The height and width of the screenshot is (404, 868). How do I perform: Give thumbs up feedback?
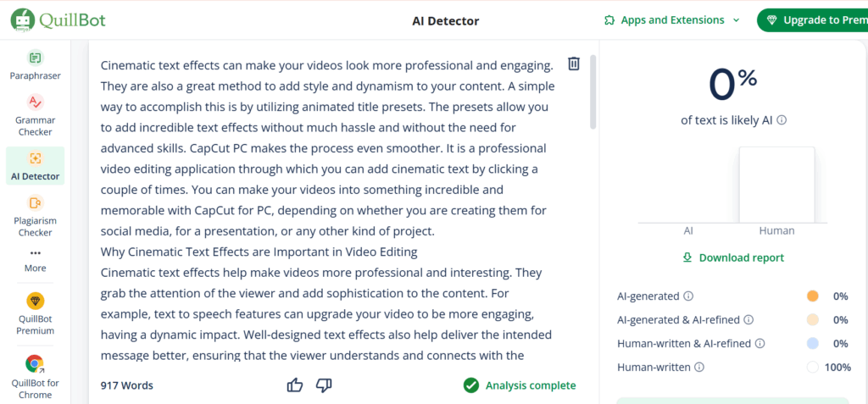[295, 385]
